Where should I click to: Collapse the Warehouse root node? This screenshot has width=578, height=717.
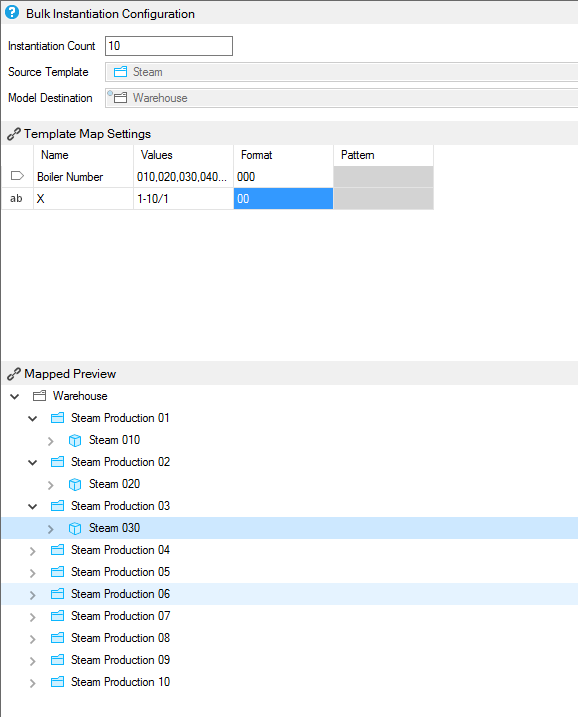coord(15,396)
